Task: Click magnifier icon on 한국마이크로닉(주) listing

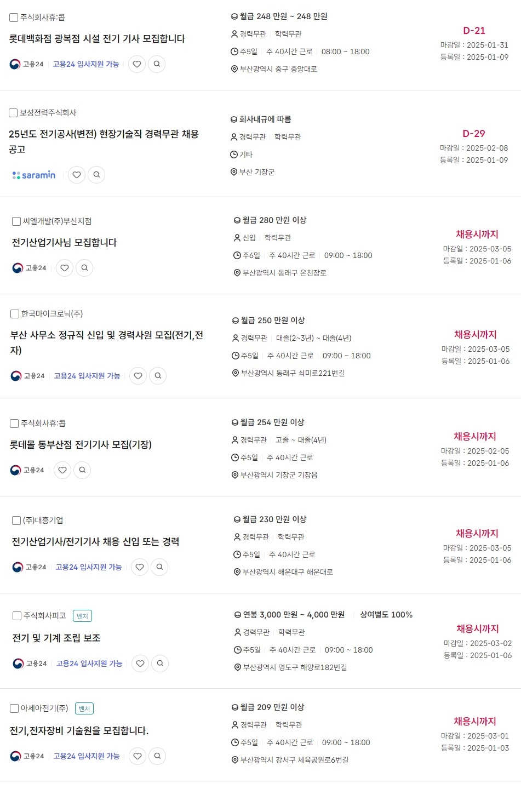Action: tap(158, 376)
